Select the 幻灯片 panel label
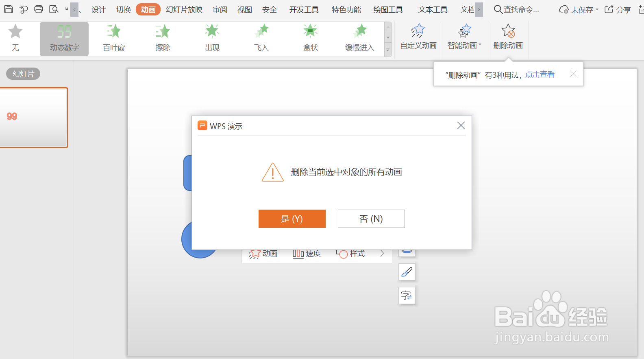This screenshot has height=359, width=644. tap(23, 74)
